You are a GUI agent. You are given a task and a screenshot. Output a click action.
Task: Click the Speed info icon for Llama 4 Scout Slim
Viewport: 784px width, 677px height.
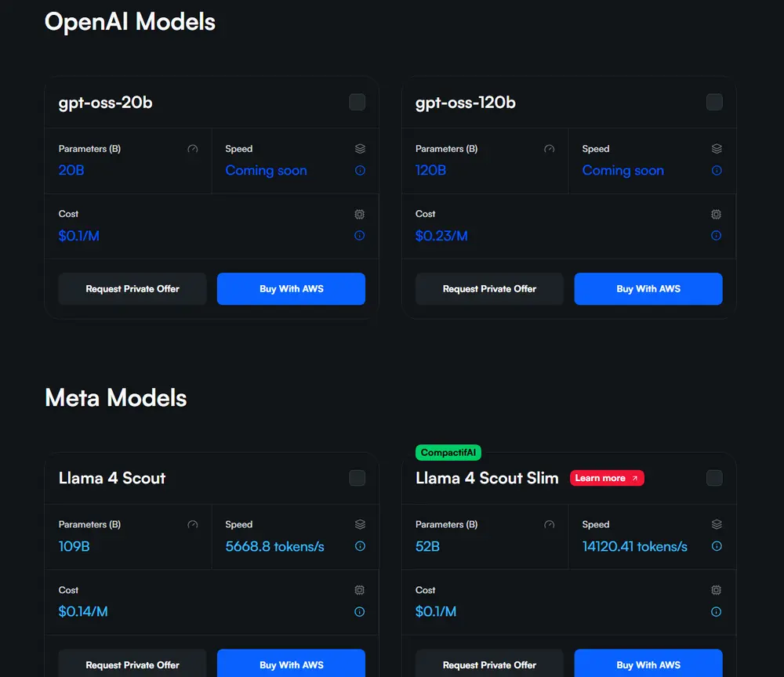(717, 546)
